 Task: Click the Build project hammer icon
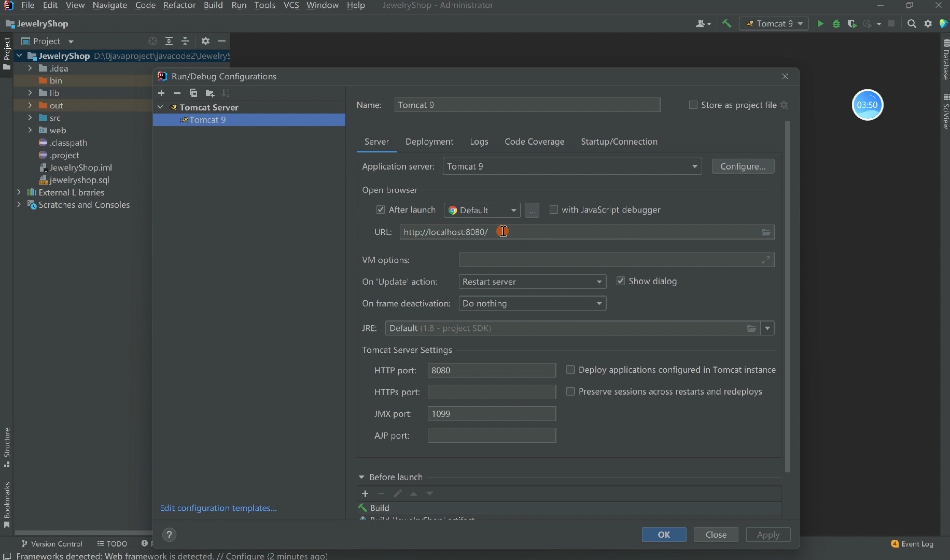point(727,23)
